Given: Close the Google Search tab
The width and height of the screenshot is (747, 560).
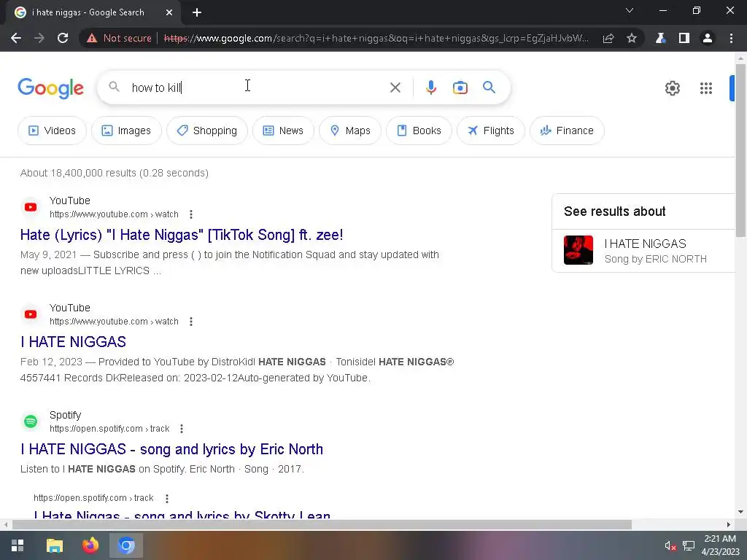Looking at the screenshot, I should click(x=169, y=13).
